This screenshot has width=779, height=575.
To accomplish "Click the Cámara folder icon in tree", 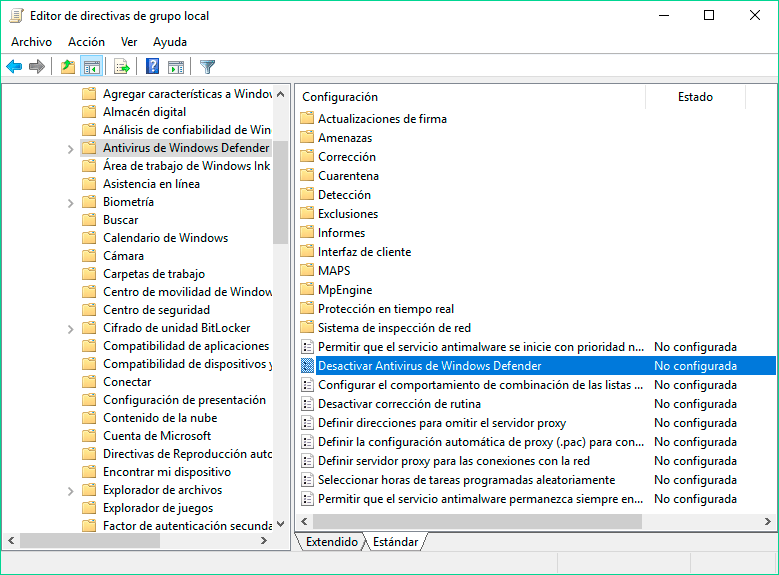I will coord(89,255).
